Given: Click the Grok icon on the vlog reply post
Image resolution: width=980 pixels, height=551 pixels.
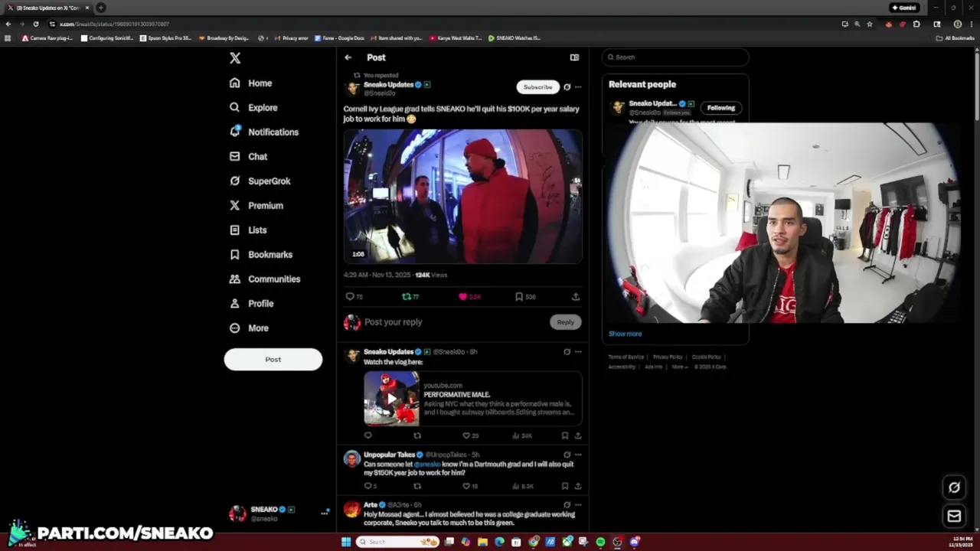Looking at the screenshot, I should point(567,352).
